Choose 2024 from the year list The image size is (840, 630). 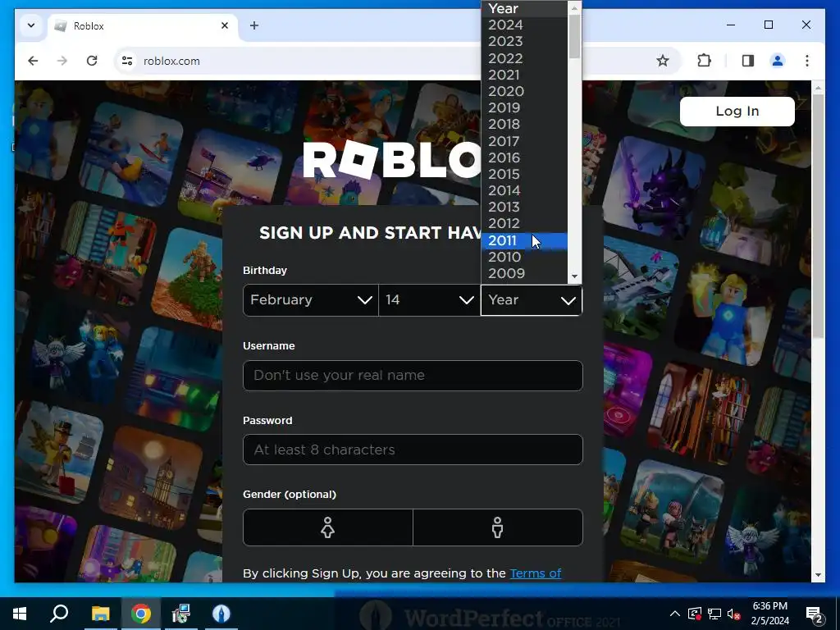[x=524, y=25]
